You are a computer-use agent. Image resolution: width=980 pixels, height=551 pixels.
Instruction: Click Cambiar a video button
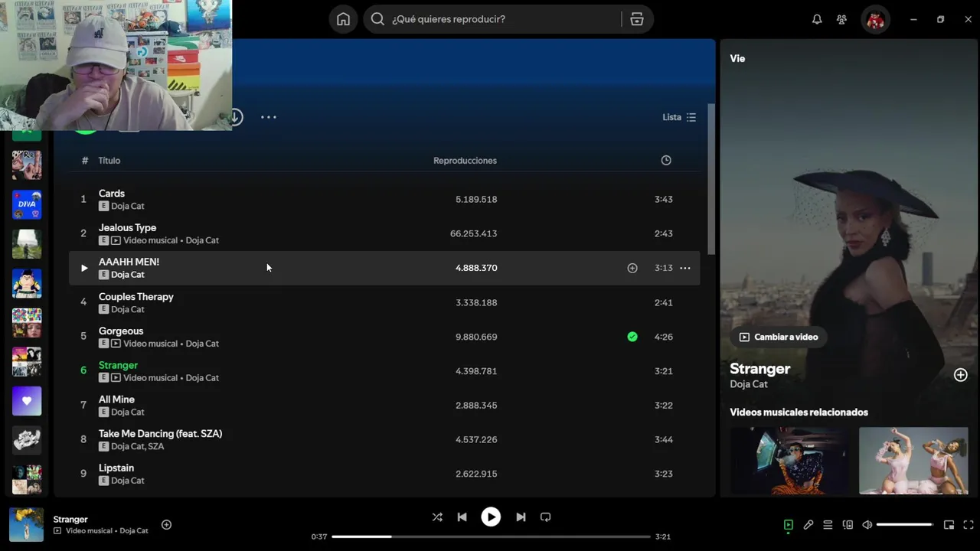coord(779,337)
